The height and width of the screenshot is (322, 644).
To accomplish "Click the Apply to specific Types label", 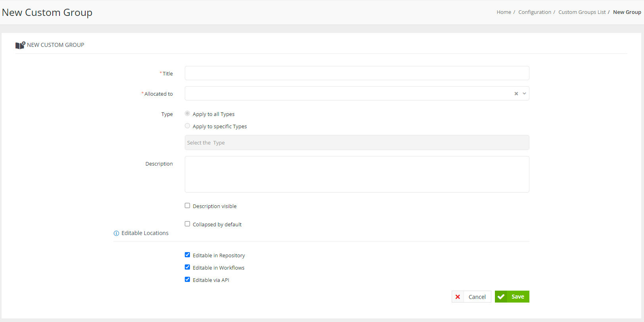I will coord(220,126).
